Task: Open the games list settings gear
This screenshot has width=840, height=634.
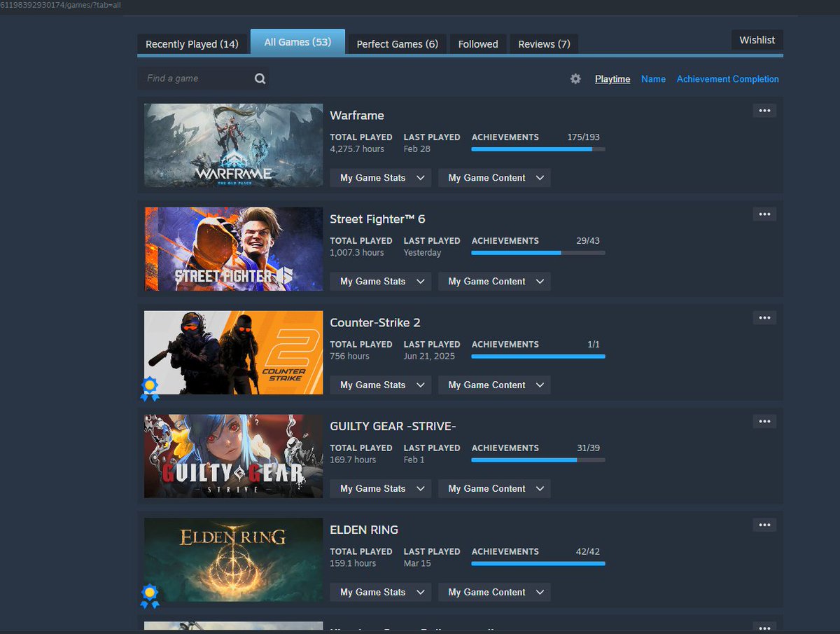Action: pos(575,79)
